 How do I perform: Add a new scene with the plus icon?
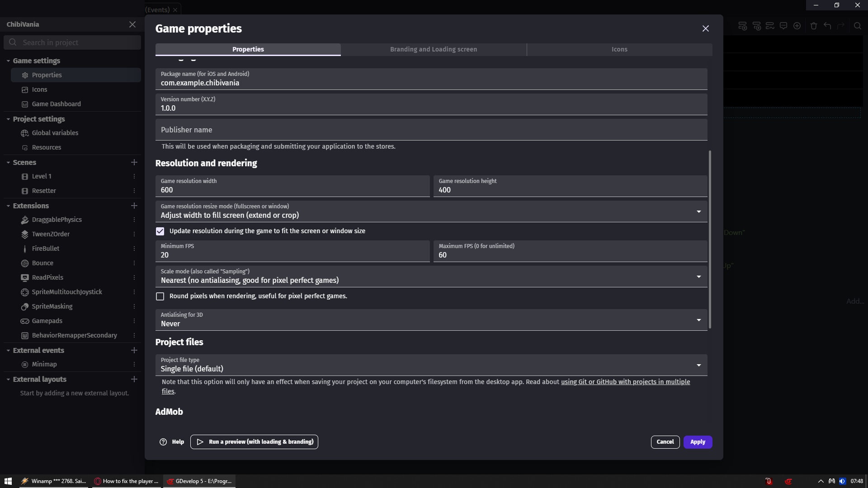coord(134,162)
